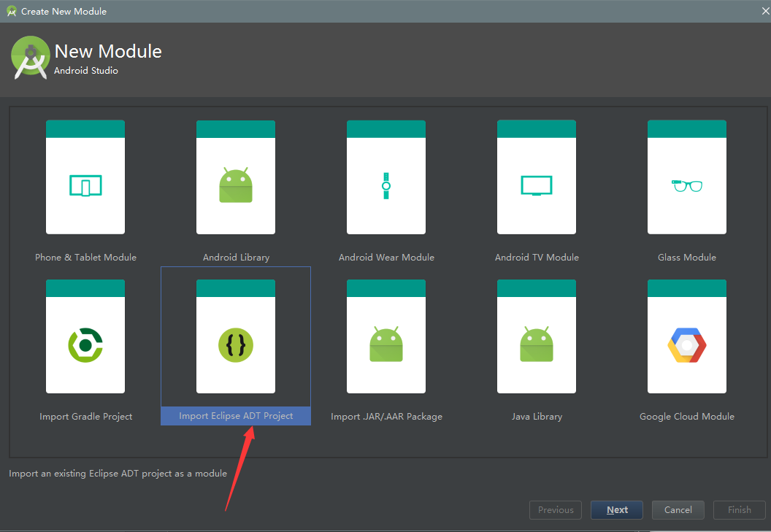Click the highlighted "Import Eclipse ADT Project" label
Screen dimensions: 771x532
pyautogui.click(x=236, y=416)
